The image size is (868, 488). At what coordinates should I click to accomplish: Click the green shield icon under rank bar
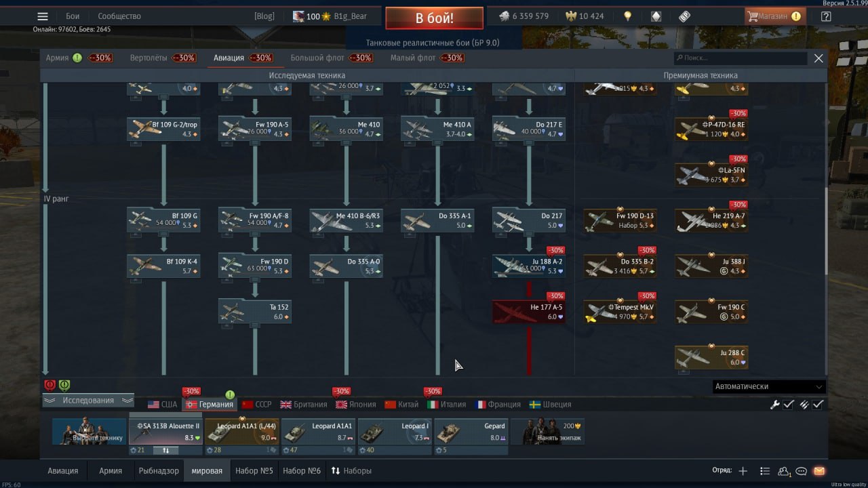tap(64, 385)
